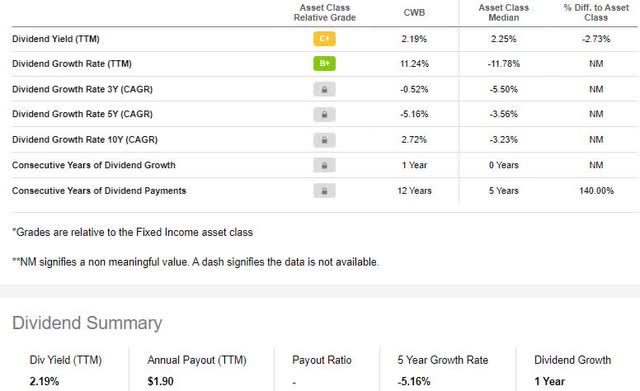640x391 pixels.
Task: Click lock icon for Consecutive Years of Dividend Growth
Action: (324, 165)
